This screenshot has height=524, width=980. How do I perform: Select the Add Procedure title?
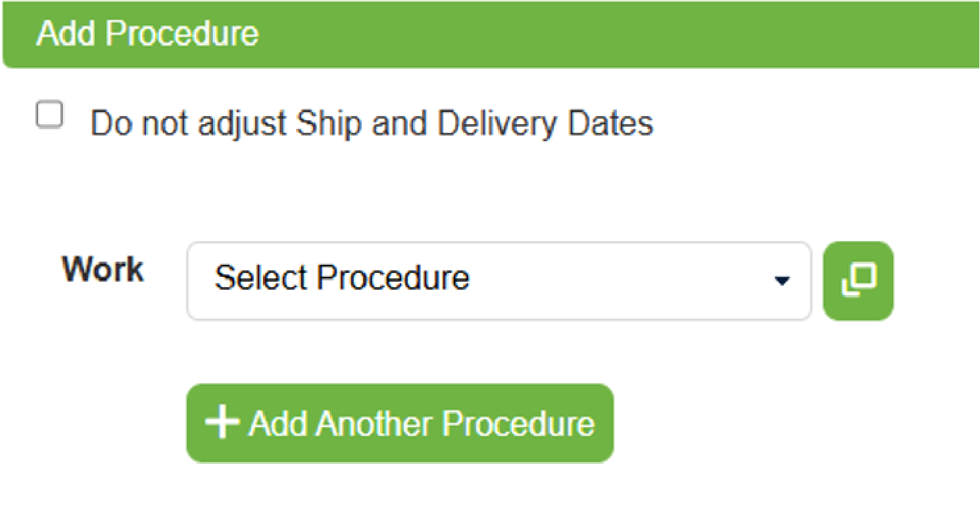click(147, 33)
